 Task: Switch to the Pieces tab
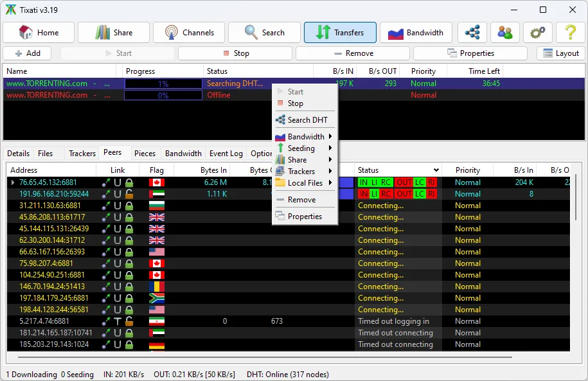click(145, 154)
